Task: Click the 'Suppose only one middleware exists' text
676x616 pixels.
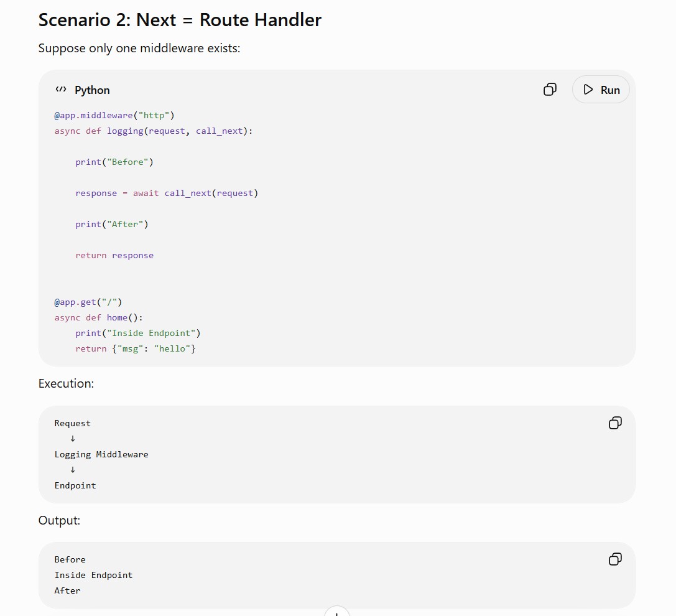Action: coord(139,49)
